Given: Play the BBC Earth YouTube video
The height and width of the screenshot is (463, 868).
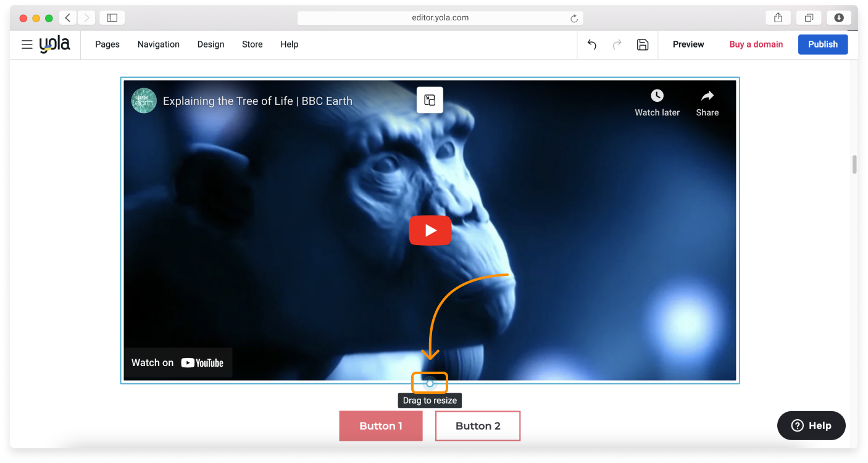Looking at the screenshot, I should click(x=430, y=230).
